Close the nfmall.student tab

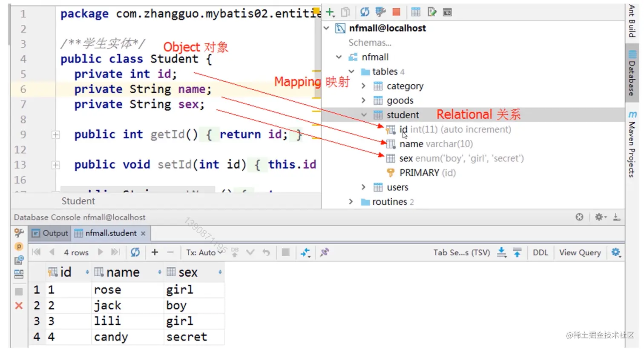pyautogui.click(x=143, y=234)
